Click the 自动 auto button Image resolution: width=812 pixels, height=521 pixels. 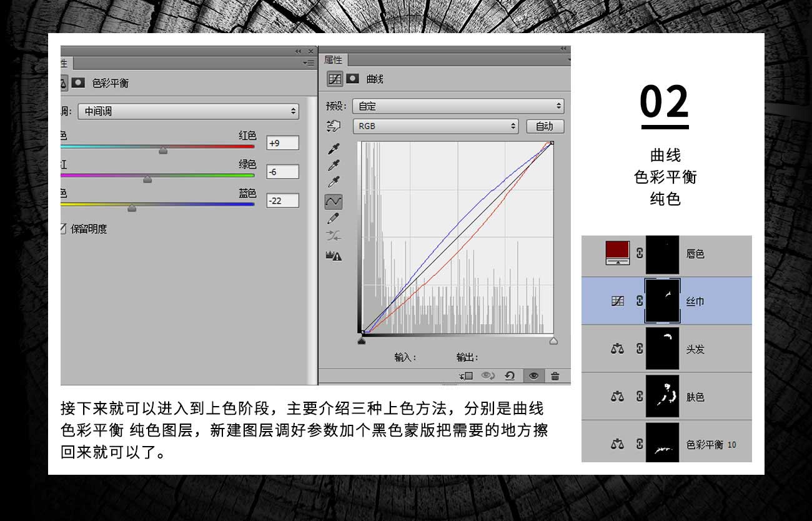coord(545,126)
